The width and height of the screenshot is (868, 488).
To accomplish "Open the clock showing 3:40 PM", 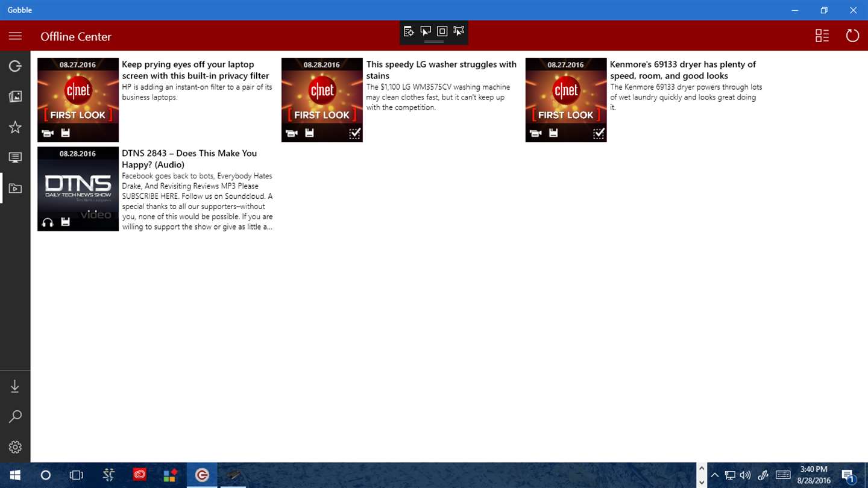I will click(x=814, y=475).
